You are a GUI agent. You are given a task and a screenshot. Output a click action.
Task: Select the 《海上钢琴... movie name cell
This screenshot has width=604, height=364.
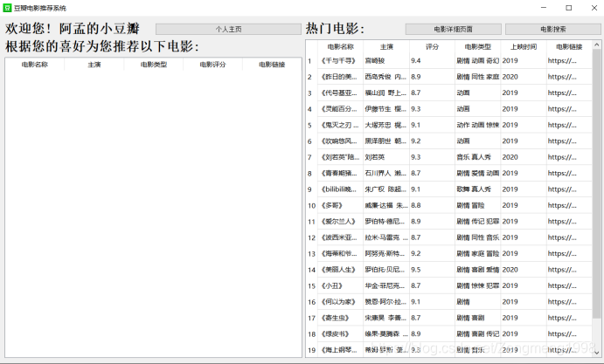click(340, 350)
